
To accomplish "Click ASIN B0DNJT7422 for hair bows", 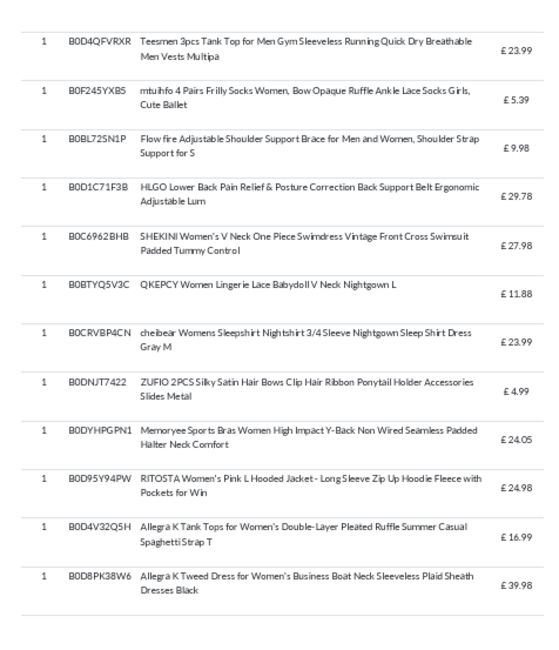I will click(x=97, y=382).
